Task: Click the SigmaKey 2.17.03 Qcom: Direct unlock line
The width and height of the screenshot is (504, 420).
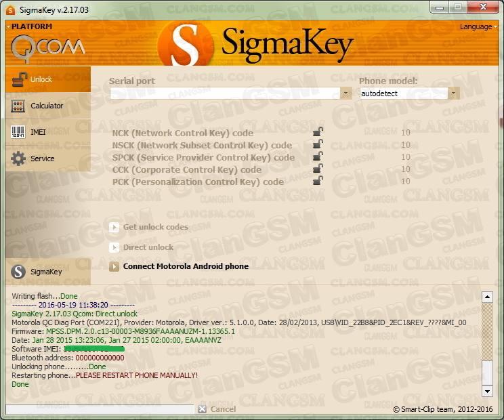Action: point(75,314)
